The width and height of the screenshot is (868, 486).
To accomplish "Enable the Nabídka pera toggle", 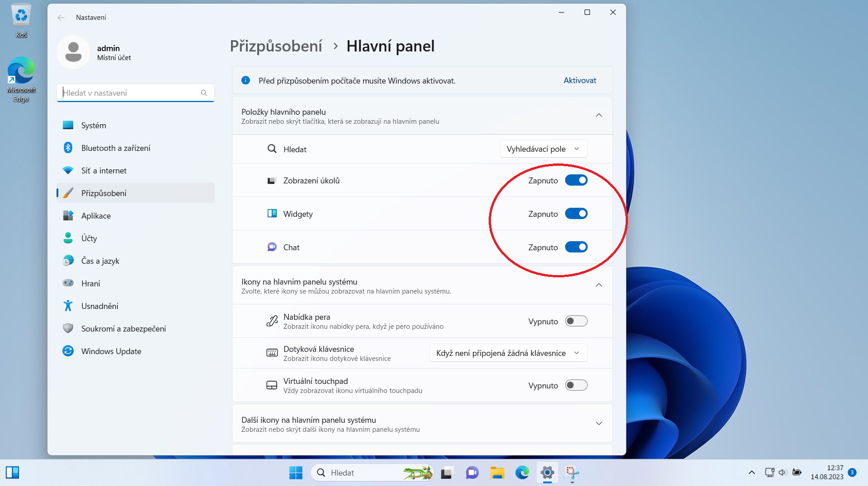I will pos(576,321).
